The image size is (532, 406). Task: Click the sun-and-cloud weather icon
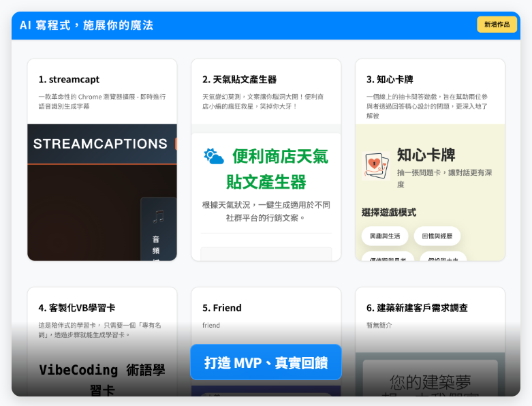tap(214, 156)
